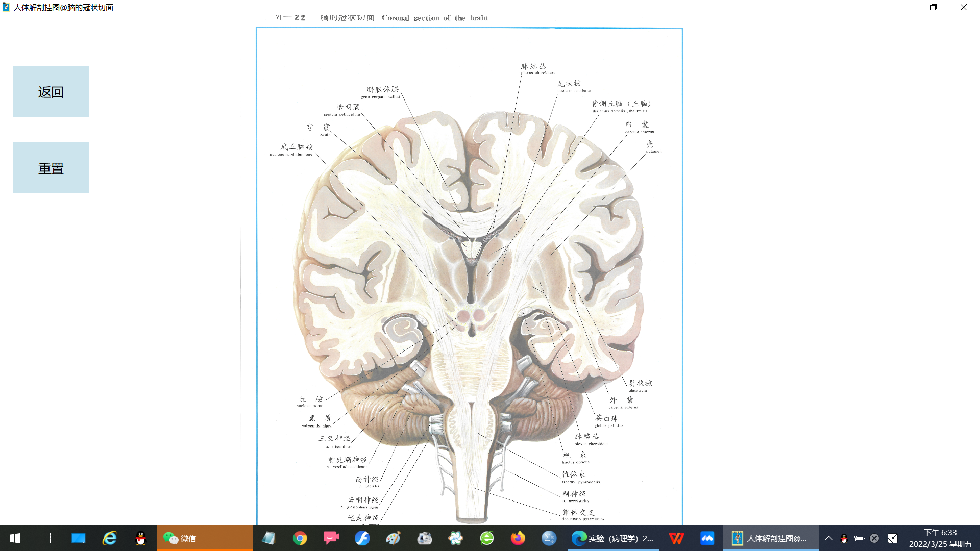
Task: Click the paint palette taskbar icon
Action: [393, 538]
